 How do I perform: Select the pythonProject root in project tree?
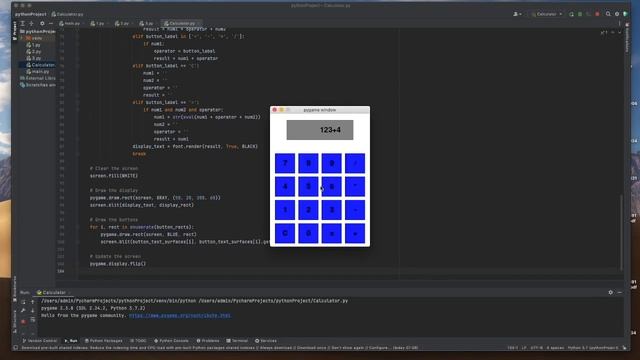[x=38, y=31]
